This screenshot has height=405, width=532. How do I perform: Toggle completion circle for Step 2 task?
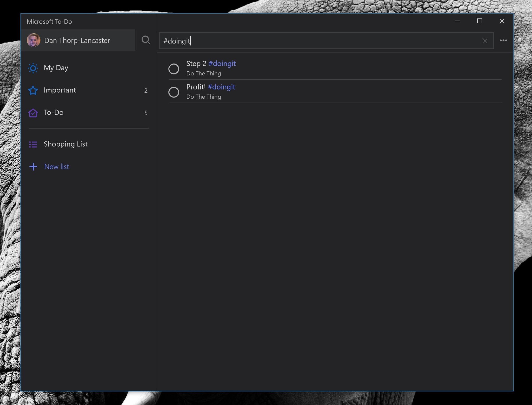[174, 69]
